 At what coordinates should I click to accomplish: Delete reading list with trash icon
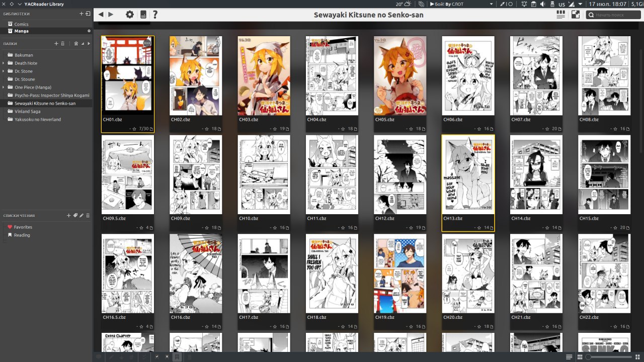pos(88,216)
